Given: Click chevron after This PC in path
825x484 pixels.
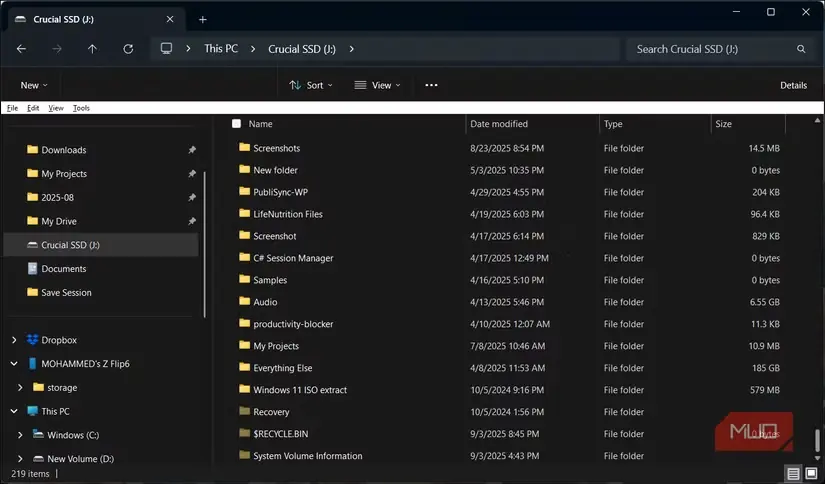Looking at the screenshot, I should pos(253,49).
